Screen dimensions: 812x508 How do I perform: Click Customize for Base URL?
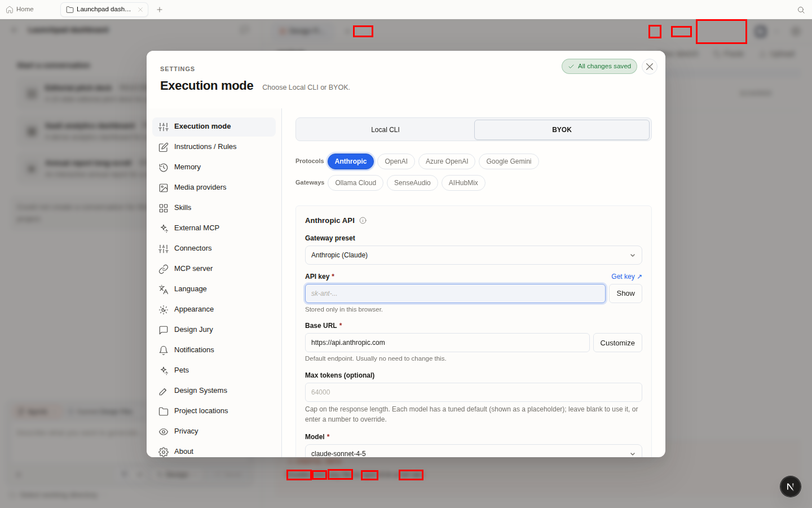pos(617,343)
